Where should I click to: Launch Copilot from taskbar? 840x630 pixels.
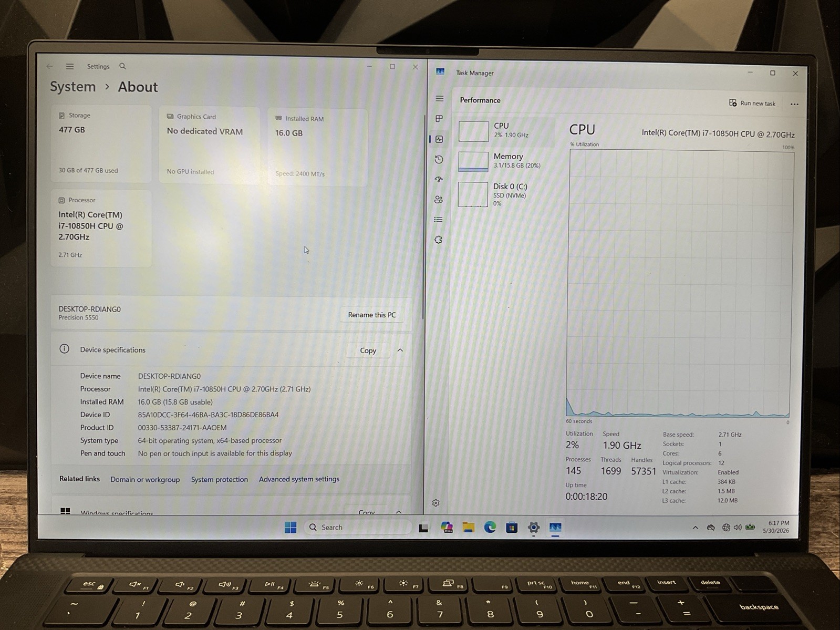(447, 527)
